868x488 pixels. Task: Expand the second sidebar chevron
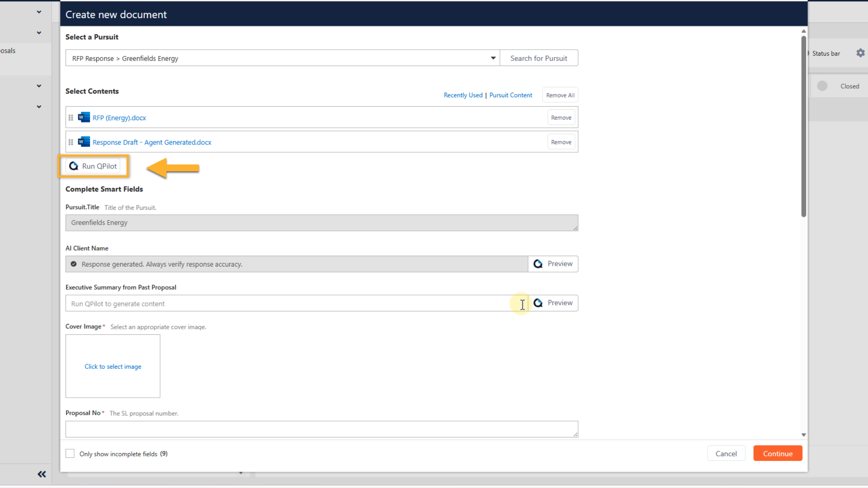pos(39,33)
